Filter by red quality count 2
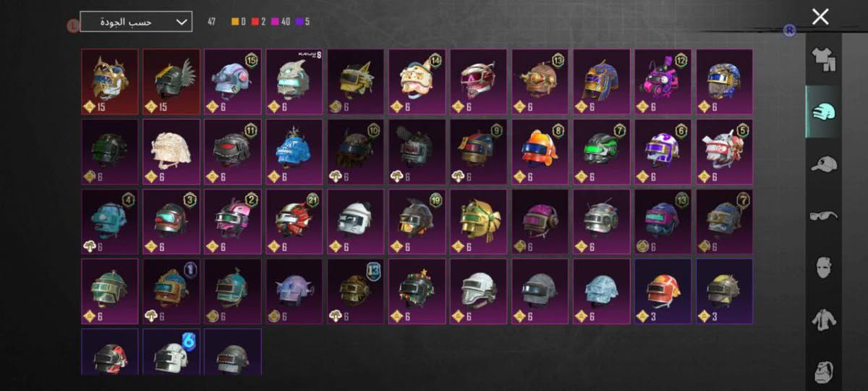The height and width of the screenshot is (391, 868). click(260, 22)
